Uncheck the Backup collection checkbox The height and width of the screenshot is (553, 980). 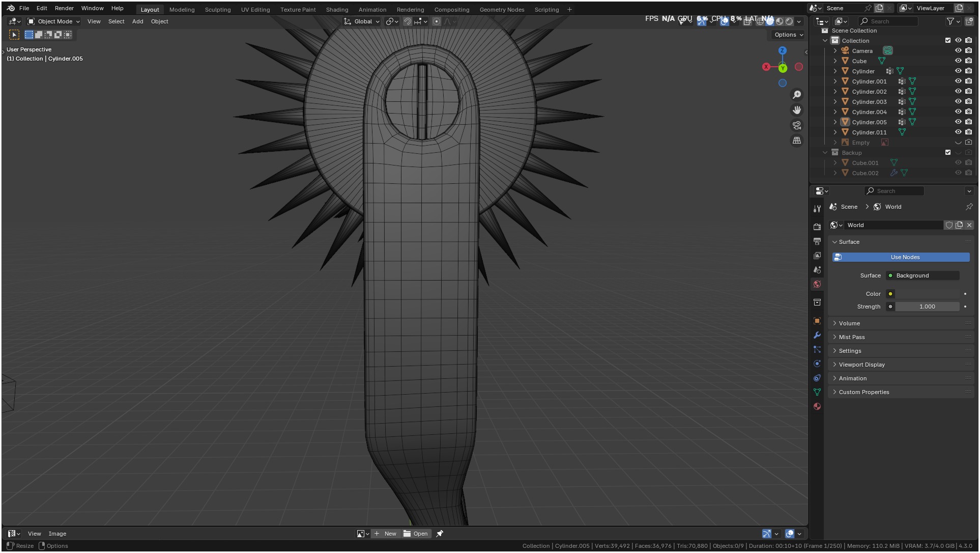(948, 153)
